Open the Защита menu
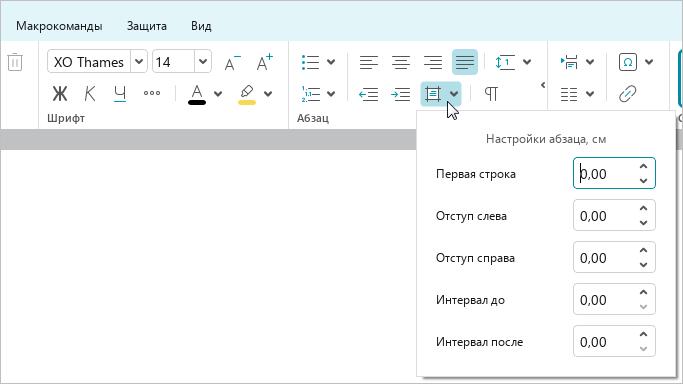683x384 pixels. (147, 26)
